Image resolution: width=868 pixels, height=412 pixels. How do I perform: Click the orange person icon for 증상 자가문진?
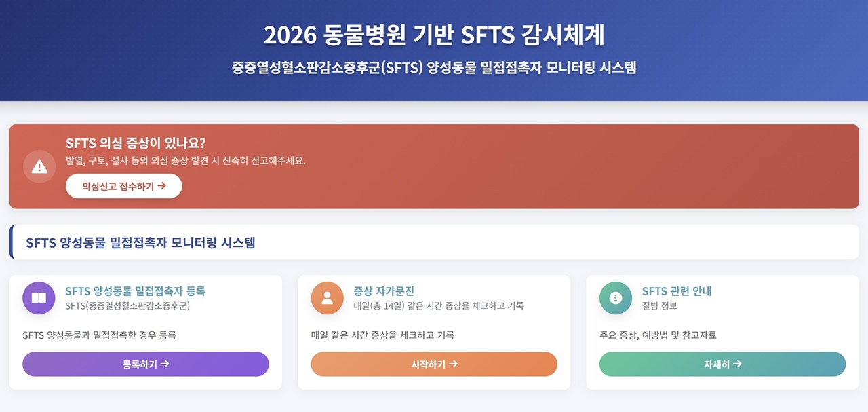(x=328, y=298)
